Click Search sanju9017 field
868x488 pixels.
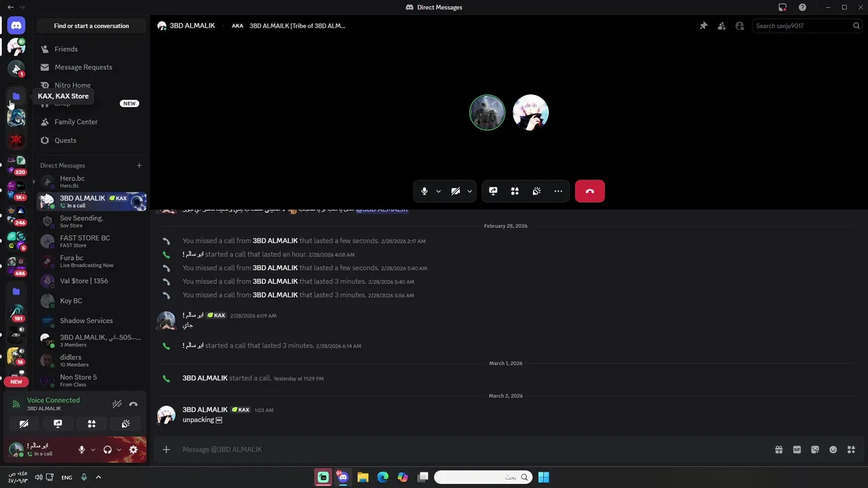coord(807,26)
